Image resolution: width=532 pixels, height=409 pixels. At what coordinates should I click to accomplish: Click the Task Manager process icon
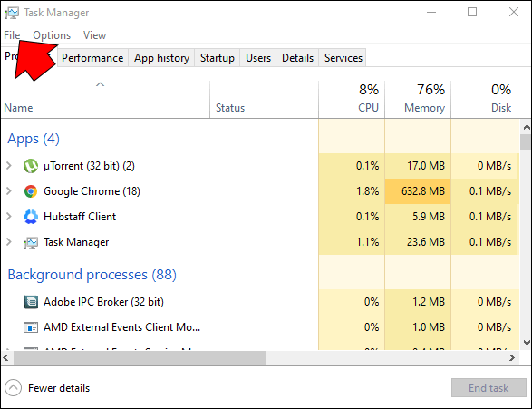coord(31,242)
